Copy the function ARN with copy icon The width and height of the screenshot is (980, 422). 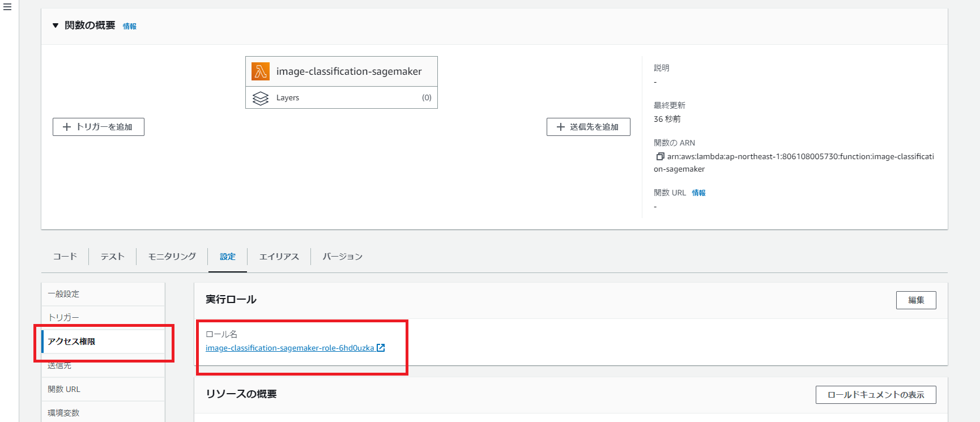coord(660,156)
